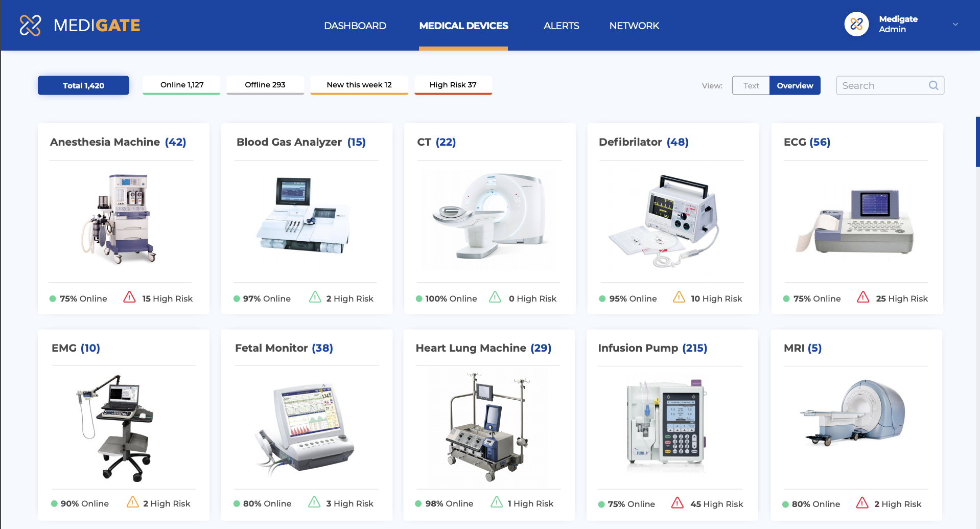This screenshot has width=980, height=529.
Task: Click the Heart Lung Machine online status dot
Action: [x=418, y=504]
